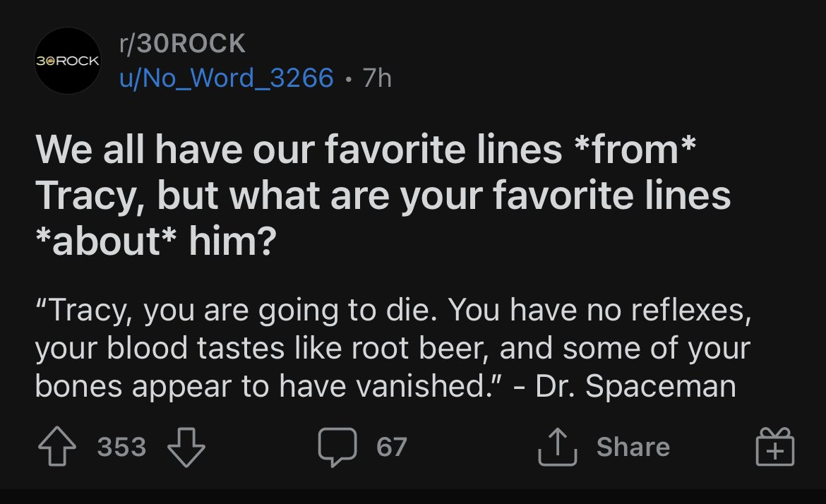Open comments via speech bubble icon
The image size is (826, 504).
coord(337,447)
